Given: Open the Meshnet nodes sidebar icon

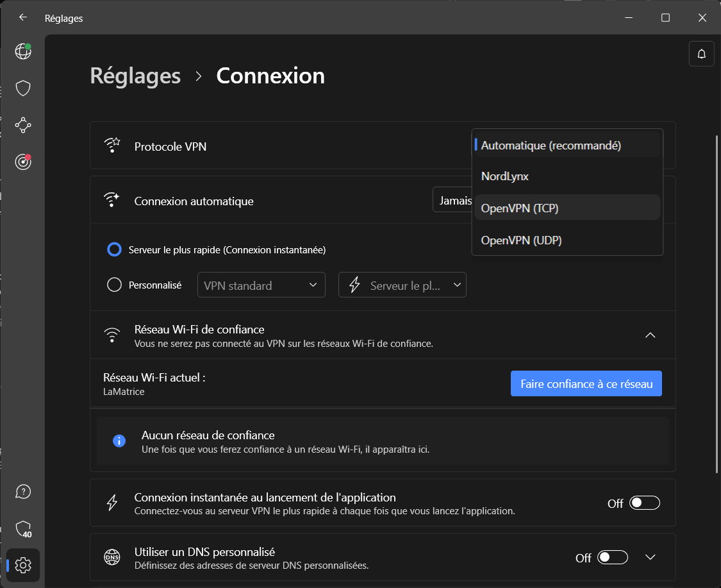Looking at the screenshot, I should (23, 125).
